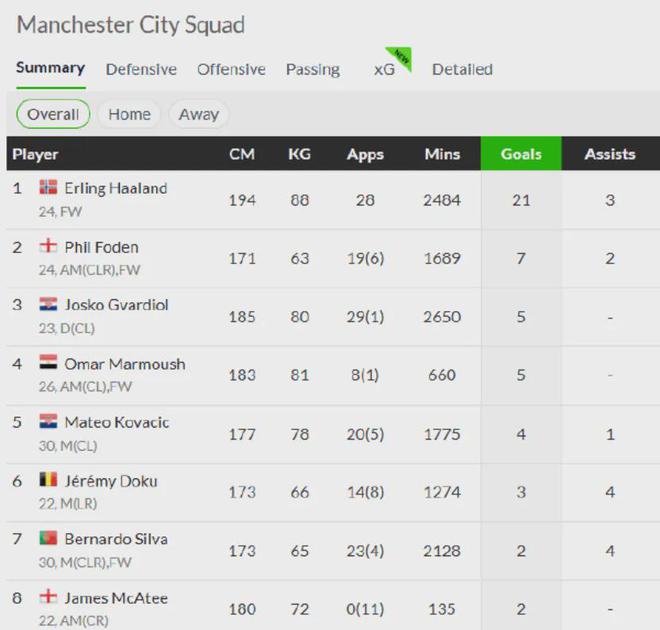This screenshot has height=630, width=660.
Task: Click Portugal flag icon beside Bernardo Silva
Action: click(x=48, y=539)
